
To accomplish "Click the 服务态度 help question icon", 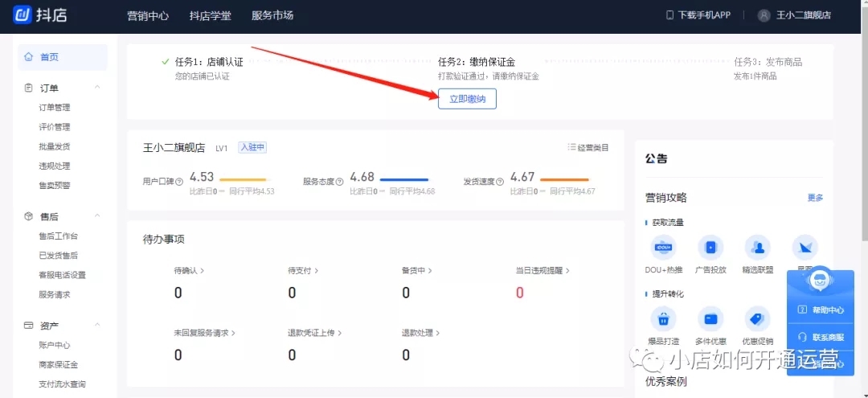I will coord(339,181).
